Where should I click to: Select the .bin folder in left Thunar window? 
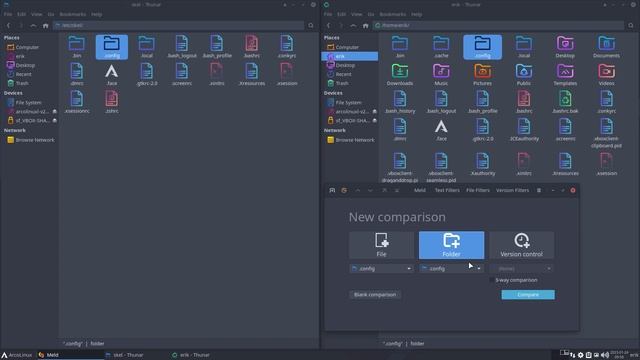tap(76, 47)
